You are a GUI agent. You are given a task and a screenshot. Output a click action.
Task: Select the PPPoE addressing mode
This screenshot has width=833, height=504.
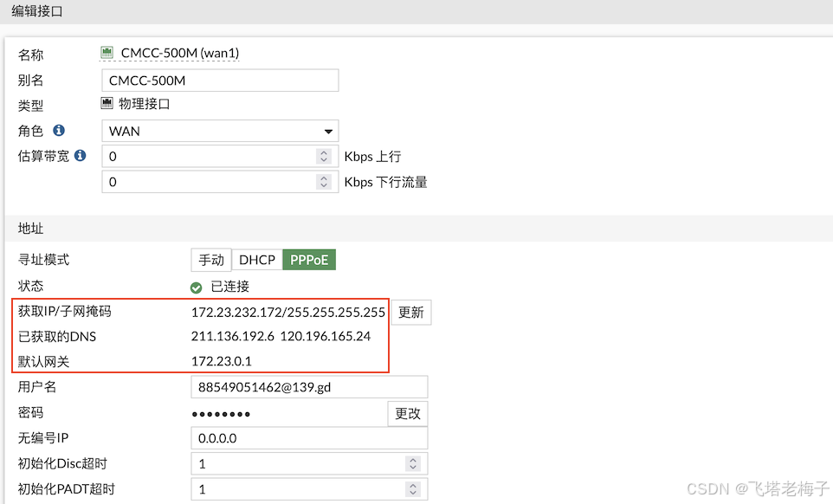pos(309,260)
